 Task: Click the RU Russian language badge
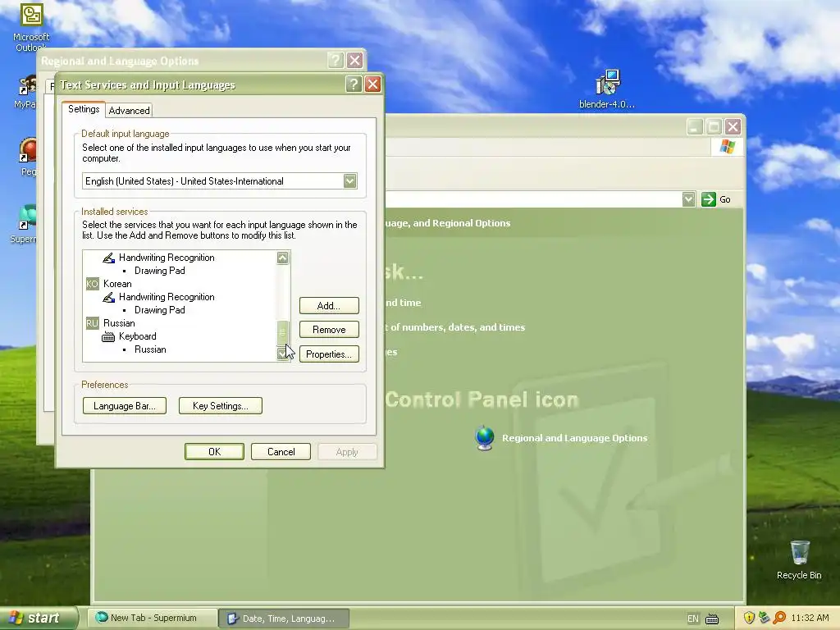point(92,323)
